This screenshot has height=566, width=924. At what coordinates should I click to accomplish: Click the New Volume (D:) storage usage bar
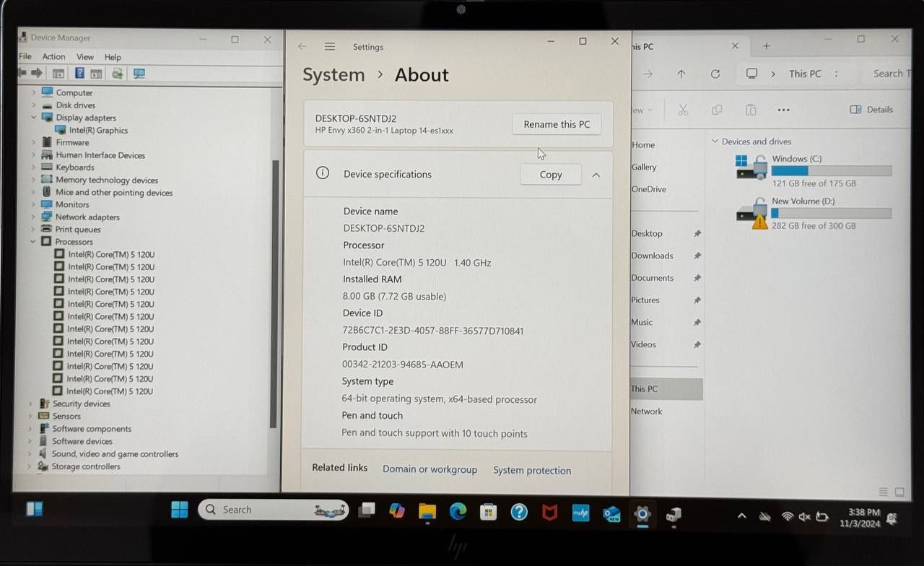click(831, 214)
